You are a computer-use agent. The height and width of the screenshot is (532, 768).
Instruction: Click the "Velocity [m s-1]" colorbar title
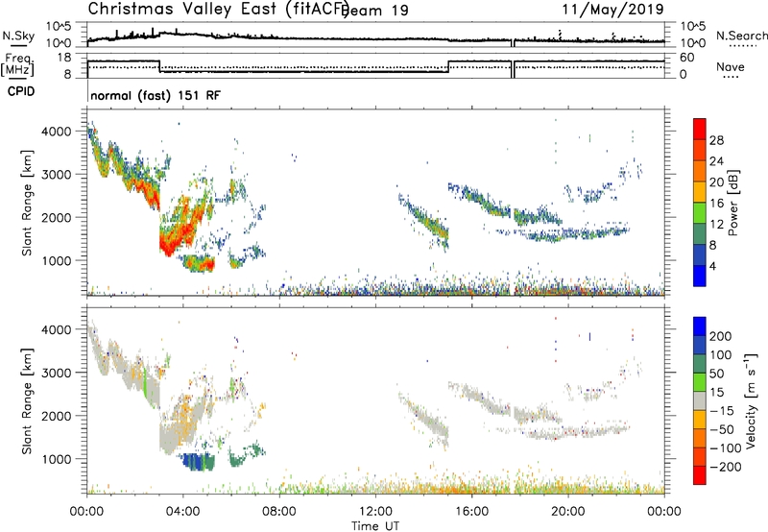point(751,400)
